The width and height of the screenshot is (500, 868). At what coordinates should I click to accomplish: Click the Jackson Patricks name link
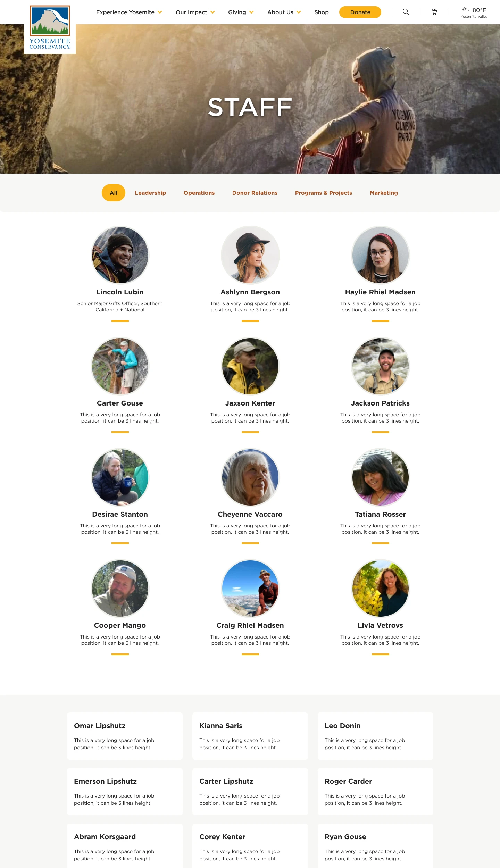380,403
